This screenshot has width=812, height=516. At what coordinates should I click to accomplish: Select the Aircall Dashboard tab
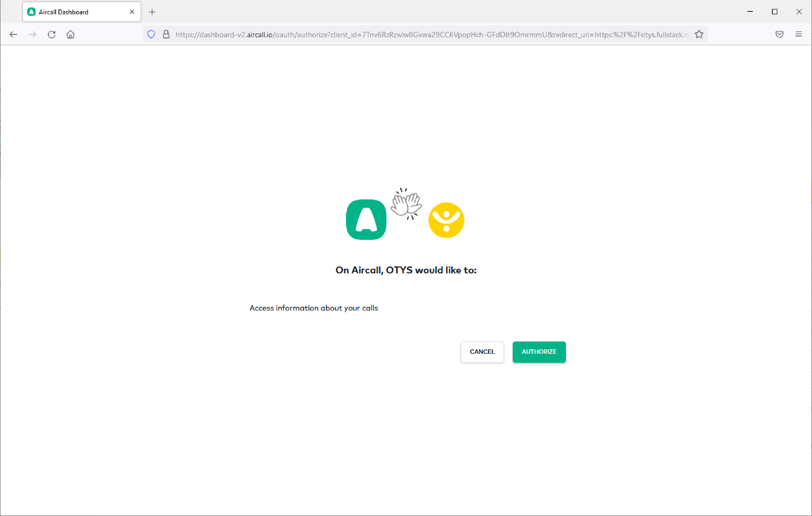[x=82, y=12]
